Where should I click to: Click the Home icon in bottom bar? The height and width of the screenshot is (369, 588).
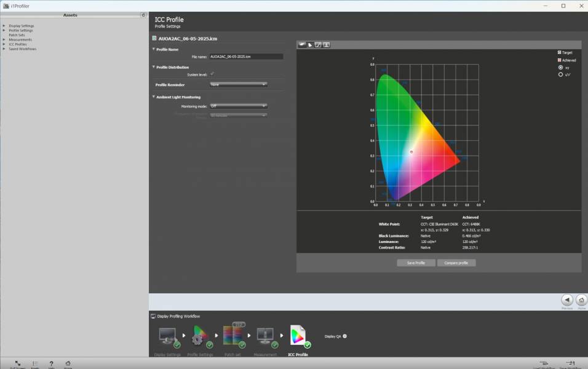[68, 363]
